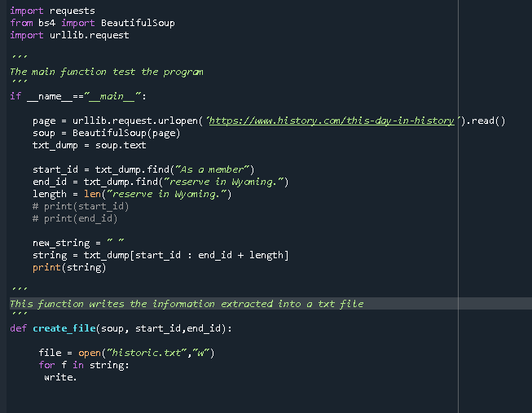The width and height of the screenshot is (532, 413).
Task: Click the 'txt_dump = soup.text' line
Action: tap(90, 145)
